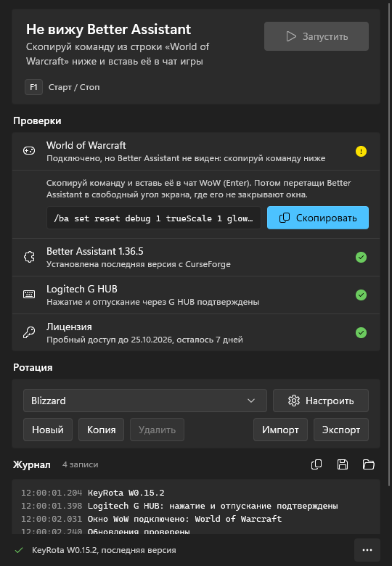Screen dimensions: 392x566
Task: Open the journal log folder icon
Action: coord(369,464)
